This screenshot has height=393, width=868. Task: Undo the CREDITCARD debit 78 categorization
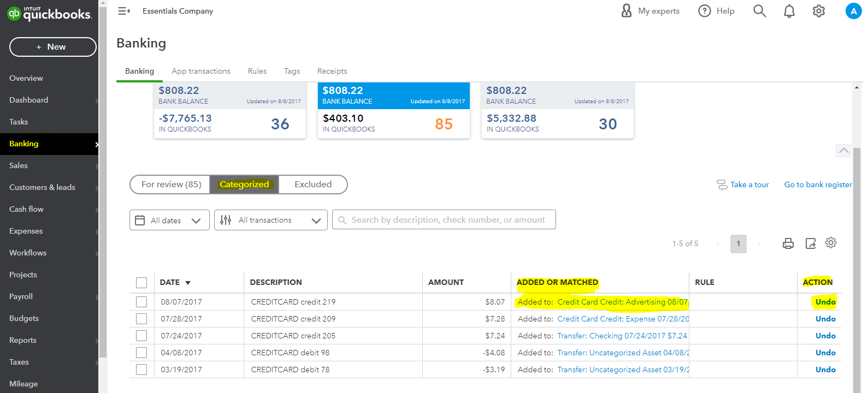pos(825,370)
